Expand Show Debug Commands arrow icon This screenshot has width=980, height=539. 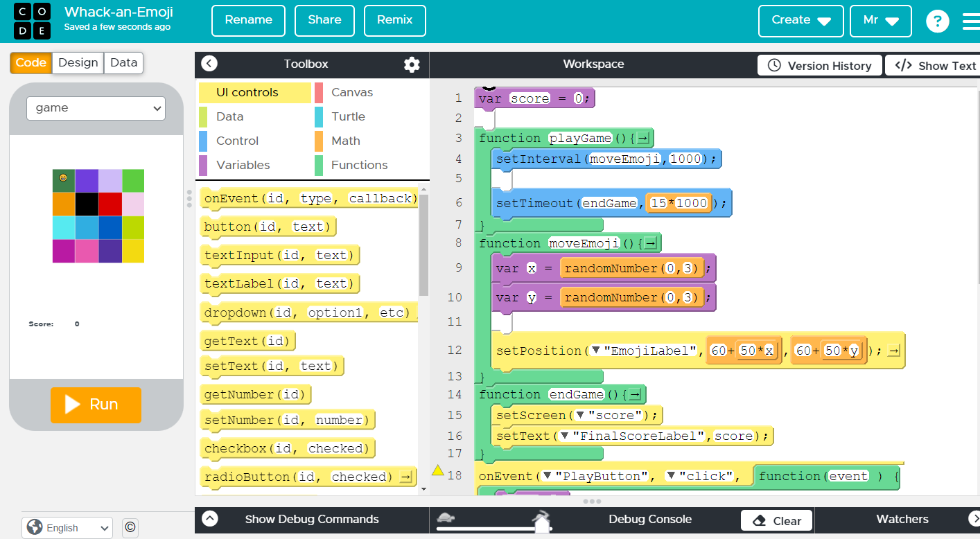point(209,519)
